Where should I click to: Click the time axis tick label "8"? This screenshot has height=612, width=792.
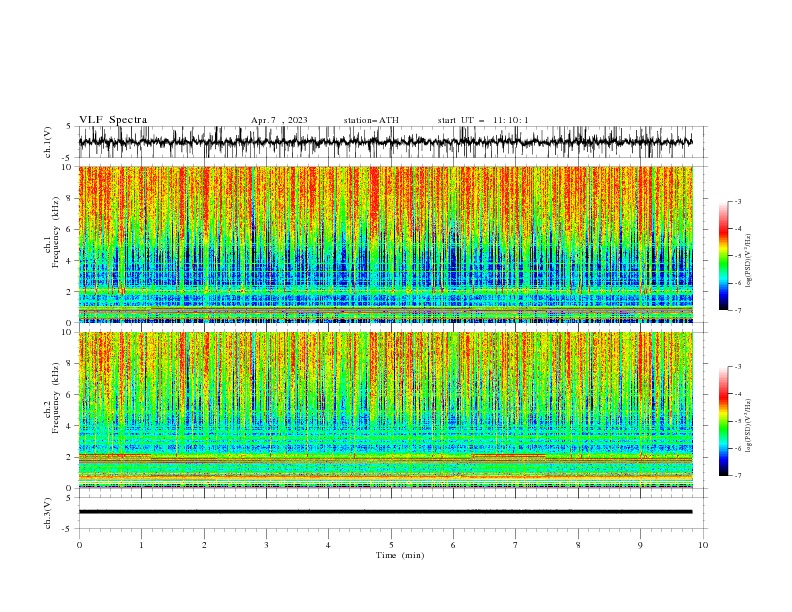click(x=578, y=545)
